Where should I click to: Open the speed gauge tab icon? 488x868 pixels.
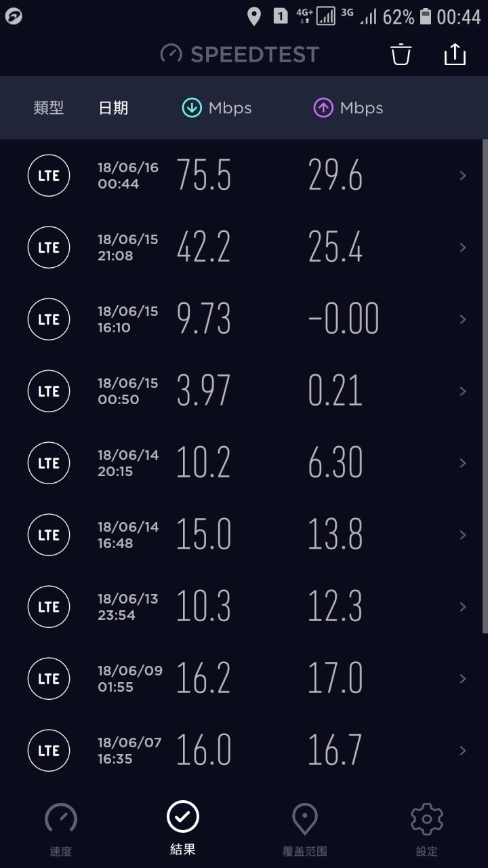point(61,819)
